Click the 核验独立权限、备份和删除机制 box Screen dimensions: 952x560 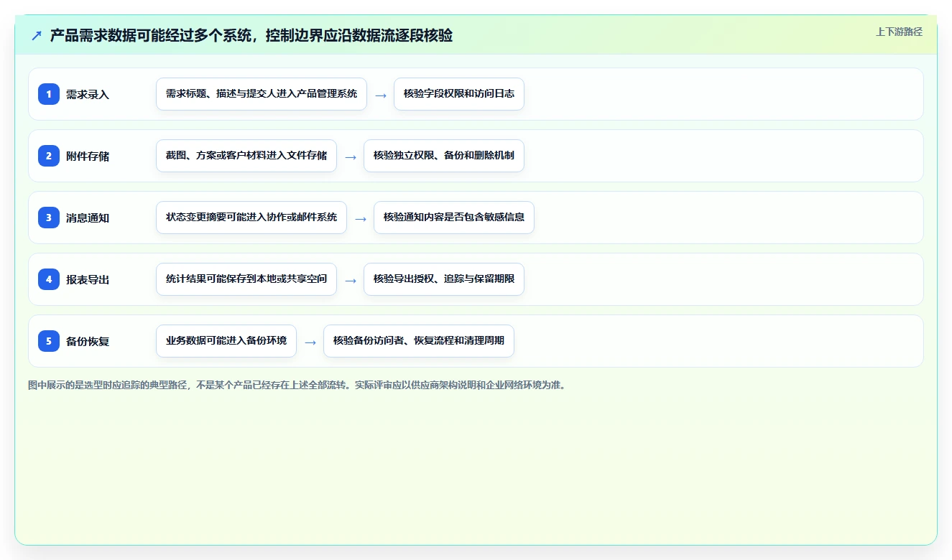(x=444, y=156)
